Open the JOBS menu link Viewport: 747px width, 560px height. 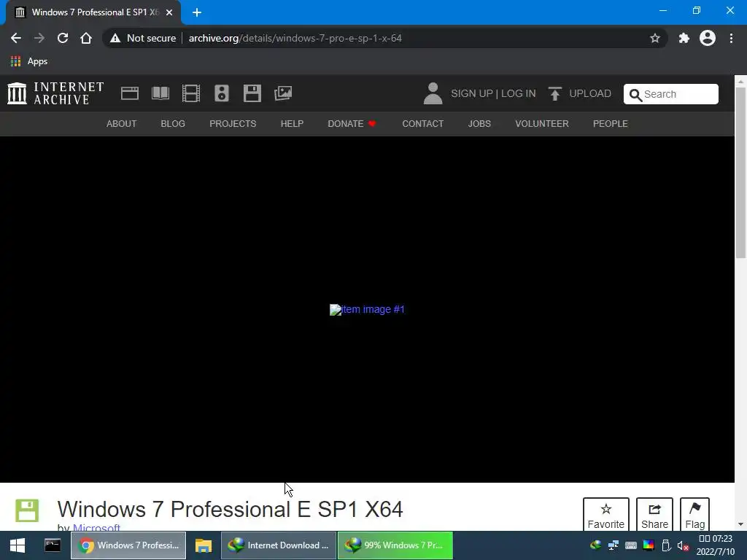(479, 124)
